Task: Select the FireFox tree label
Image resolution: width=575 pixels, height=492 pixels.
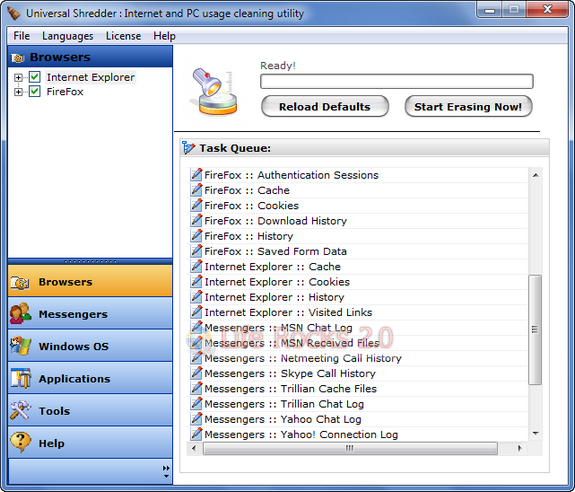Action: tap(65, 92)
